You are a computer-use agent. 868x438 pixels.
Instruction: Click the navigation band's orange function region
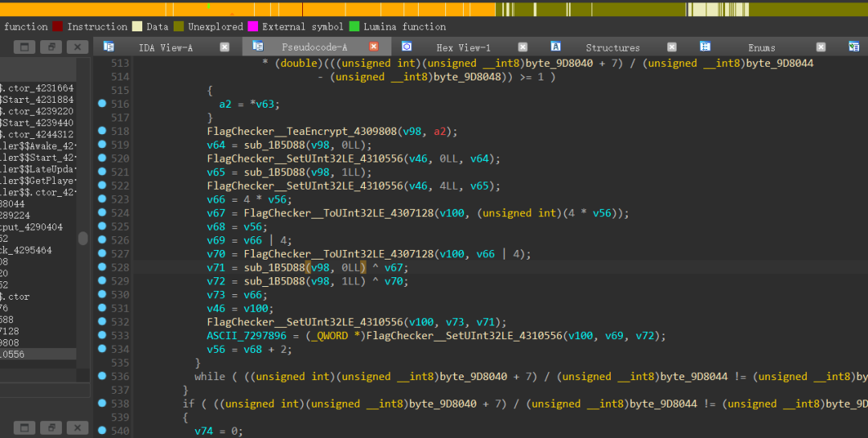click(x=248, y=10)
